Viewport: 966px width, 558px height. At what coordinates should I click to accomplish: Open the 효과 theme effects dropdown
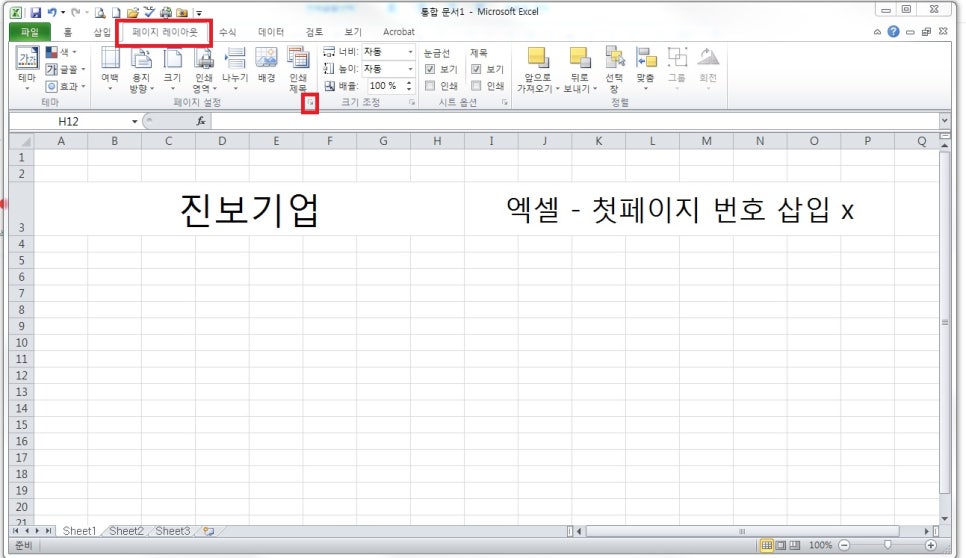(x=65, y=86)
